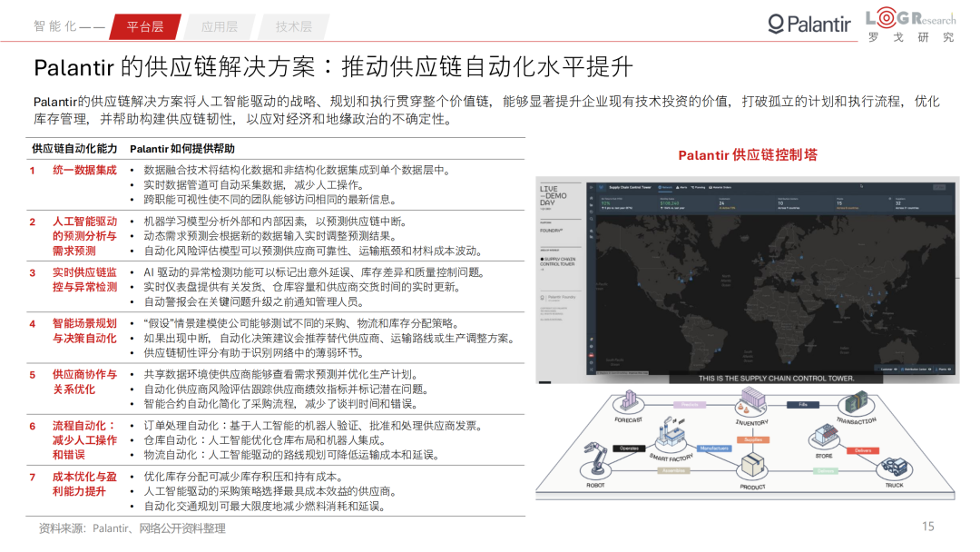Click the black Operates connector label
The width and height of the screenshot is (980, 552).
tap(630, 448)
